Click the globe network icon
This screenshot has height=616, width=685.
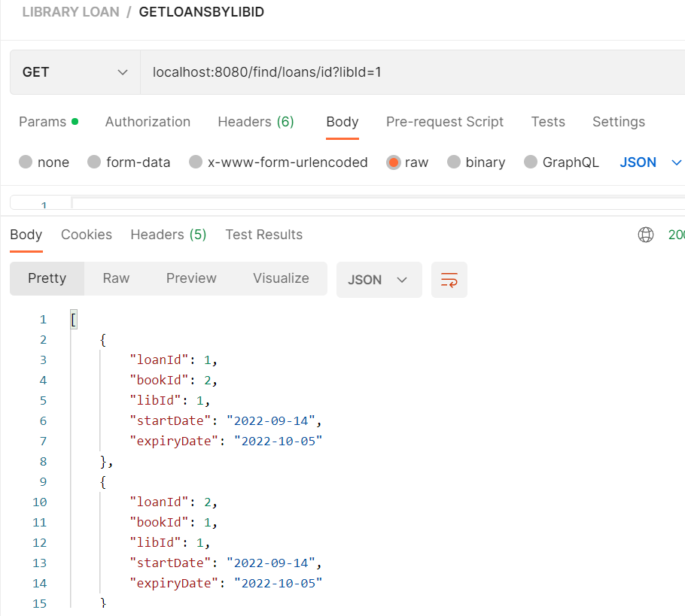646,235
